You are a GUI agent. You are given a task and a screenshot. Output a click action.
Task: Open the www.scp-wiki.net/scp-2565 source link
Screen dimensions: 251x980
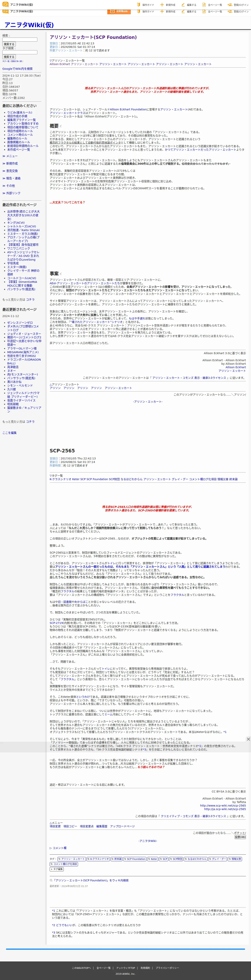coord(223,805)
